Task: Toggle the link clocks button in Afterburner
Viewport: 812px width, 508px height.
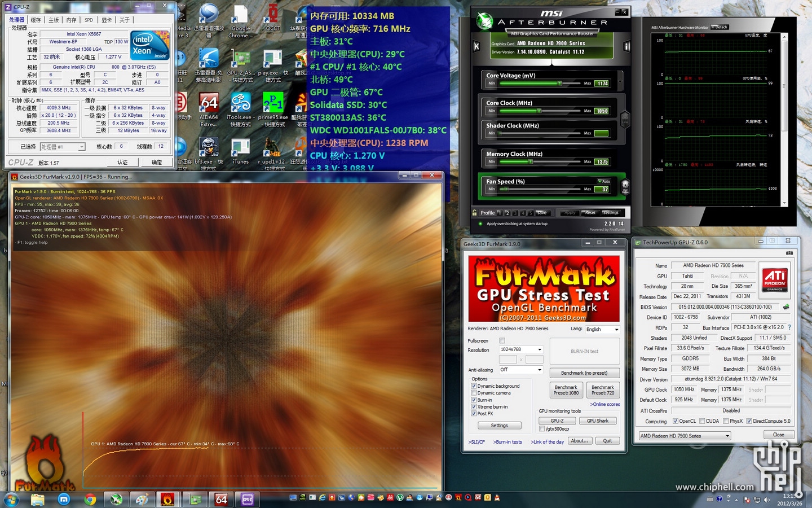Action: coord(625,120)
